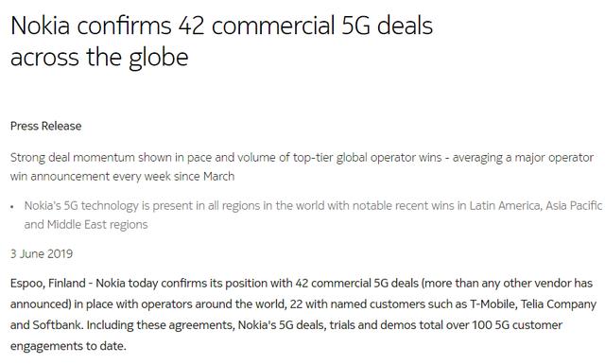605x364 pixels.
Task: Click 'Espoo, Finland' at the paragraph start
Action: click(x=48, y=284)
